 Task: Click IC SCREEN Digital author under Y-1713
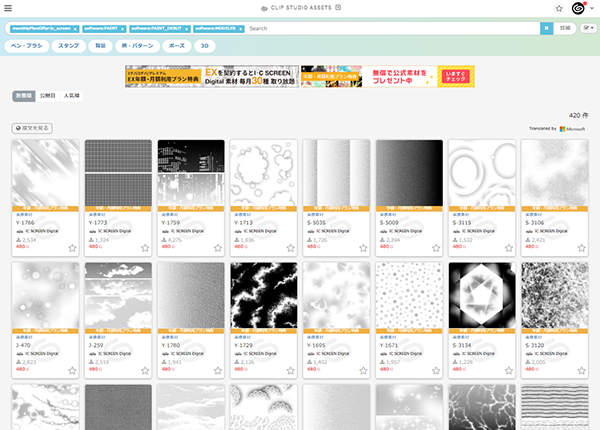pyautogui.click(x=260, y=231)
